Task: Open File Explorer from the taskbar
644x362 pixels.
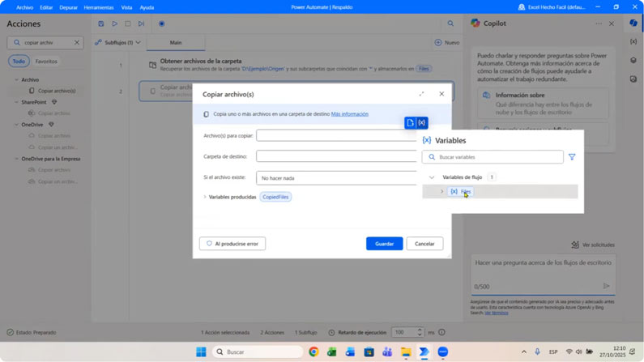Action: (x=406, y=351)
